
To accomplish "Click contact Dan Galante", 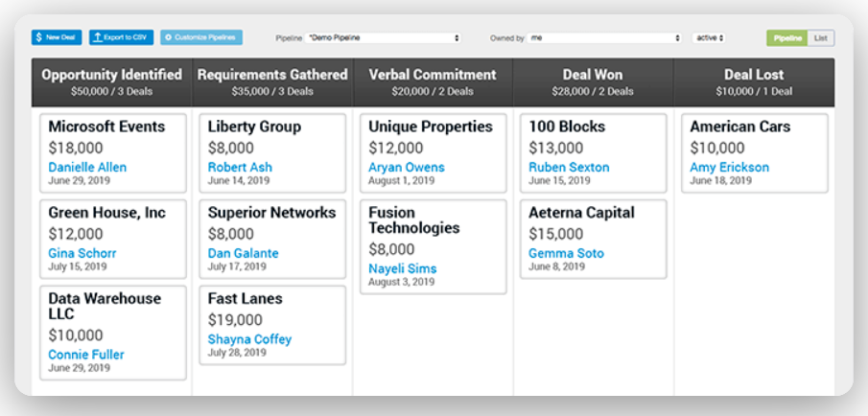I will click(243, 253).
